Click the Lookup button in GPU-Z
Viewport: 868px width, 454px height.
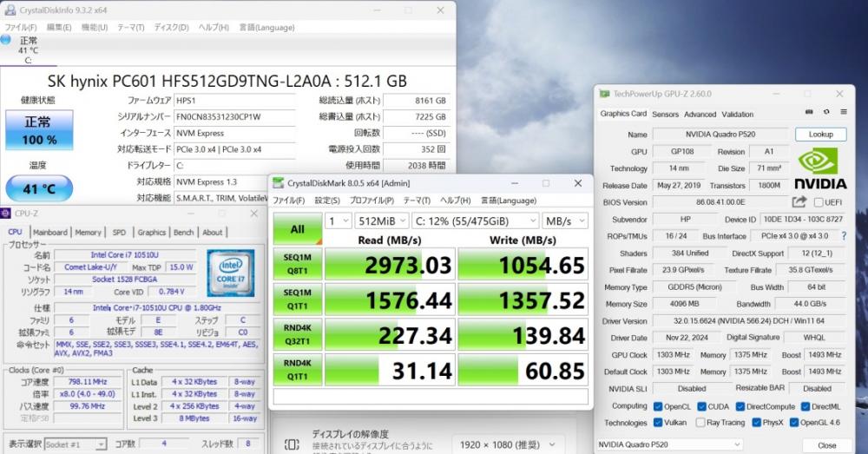tap(820, 134)
